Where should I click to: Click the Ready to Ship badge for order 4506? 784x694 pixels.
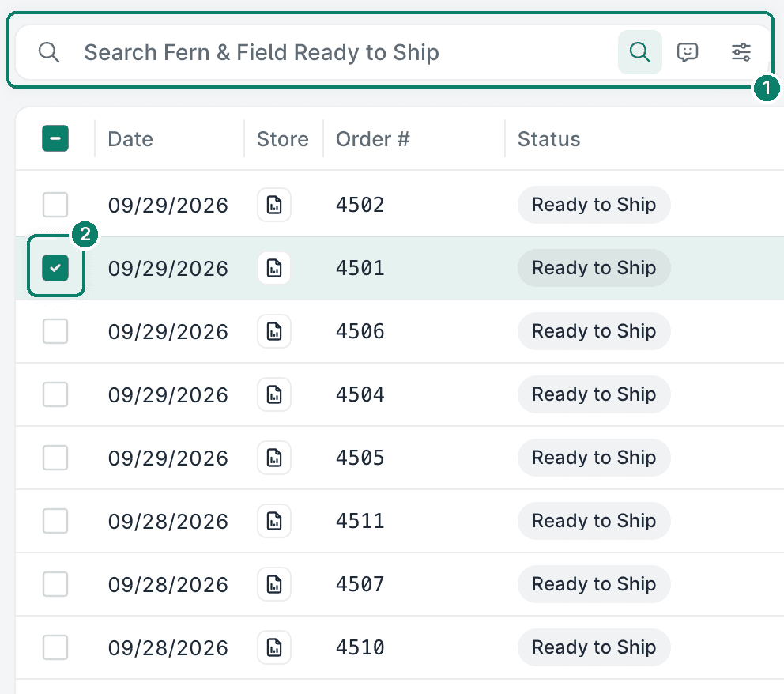point(594,331)
